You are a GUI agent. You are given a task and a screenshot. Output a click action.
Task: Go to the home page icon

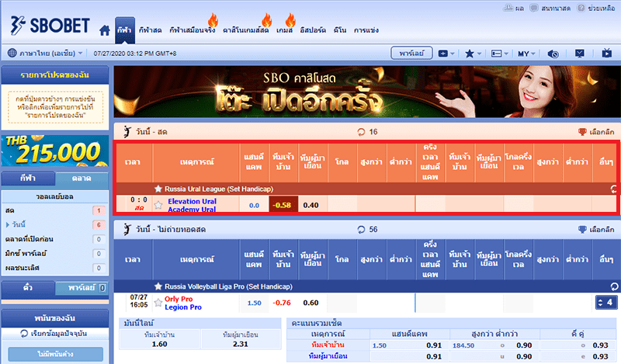tap(105, 30)
